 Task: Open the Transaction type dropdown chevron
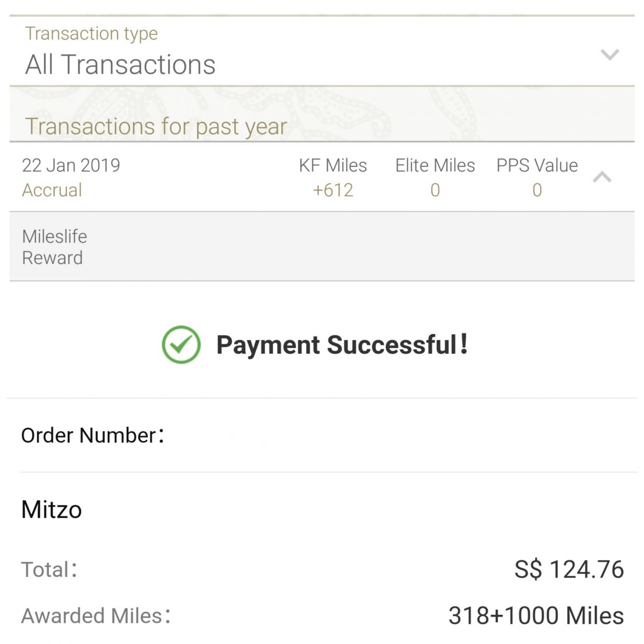pos(610,55)
